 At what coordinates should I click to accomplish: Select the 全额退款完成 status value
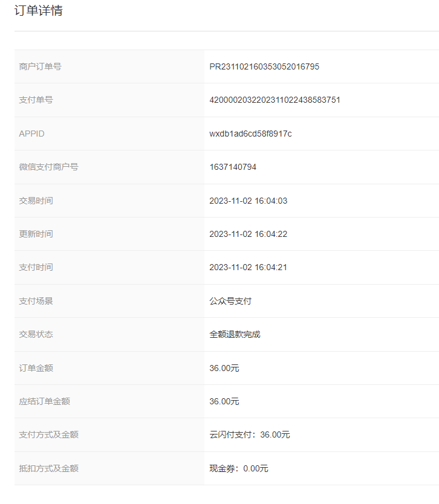tap(235, 335)
